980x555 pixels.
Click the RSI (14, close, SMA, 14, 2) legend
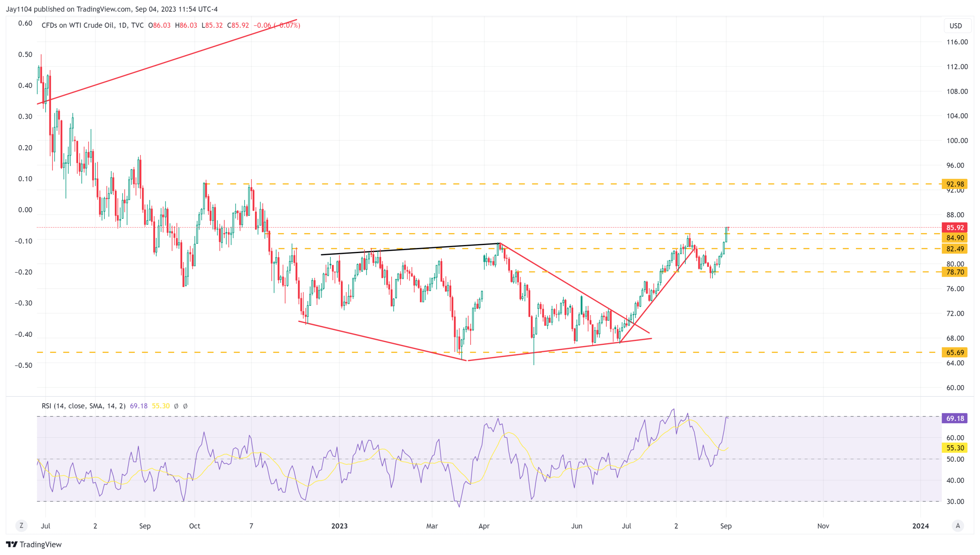point(83,406)
